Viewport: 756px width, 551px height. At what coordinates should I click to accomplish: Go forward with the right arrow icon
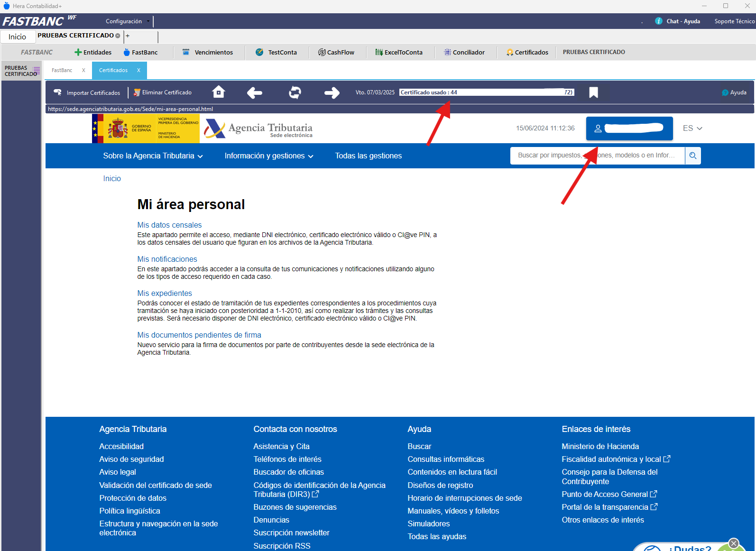332,93
